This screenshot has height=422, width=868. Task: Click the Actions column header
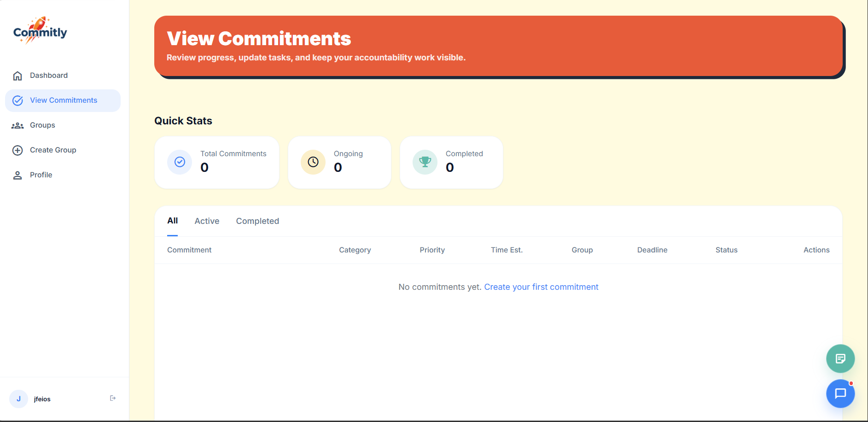click(816, 250)
